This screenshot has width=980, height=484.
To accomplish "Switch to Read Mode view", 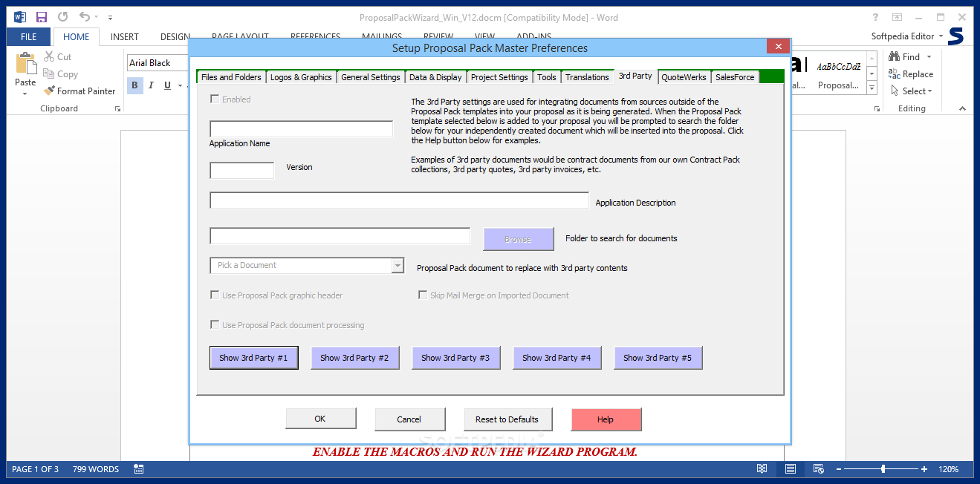I will [762, 469].
